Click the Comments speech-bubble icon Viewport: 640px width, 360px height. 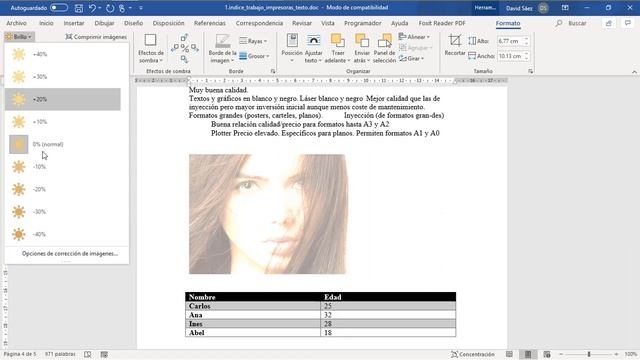[x=628, y=23]
